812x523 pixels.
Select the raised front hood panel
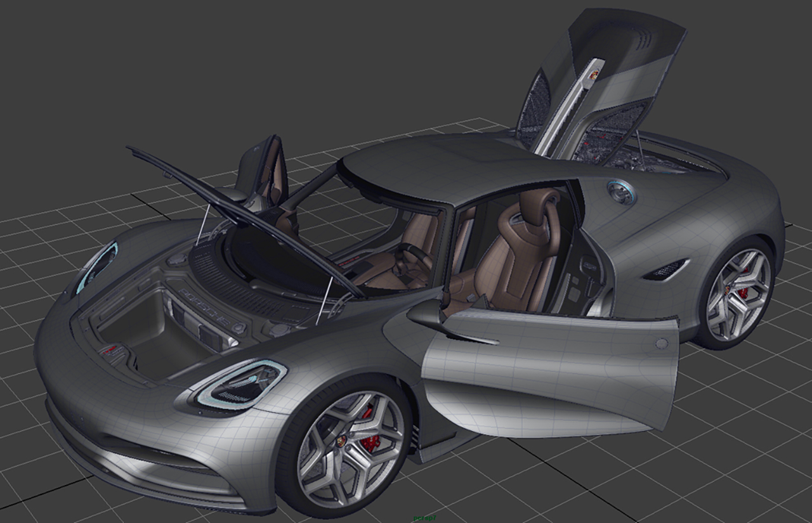tap(244, 222)
